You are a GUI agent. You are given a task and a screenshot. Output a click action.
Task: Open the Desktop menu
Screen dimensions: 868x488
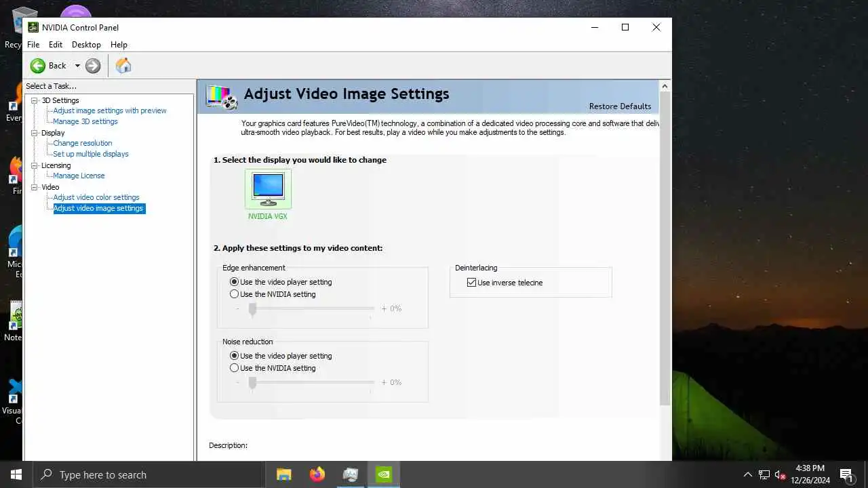coord(86,45)
